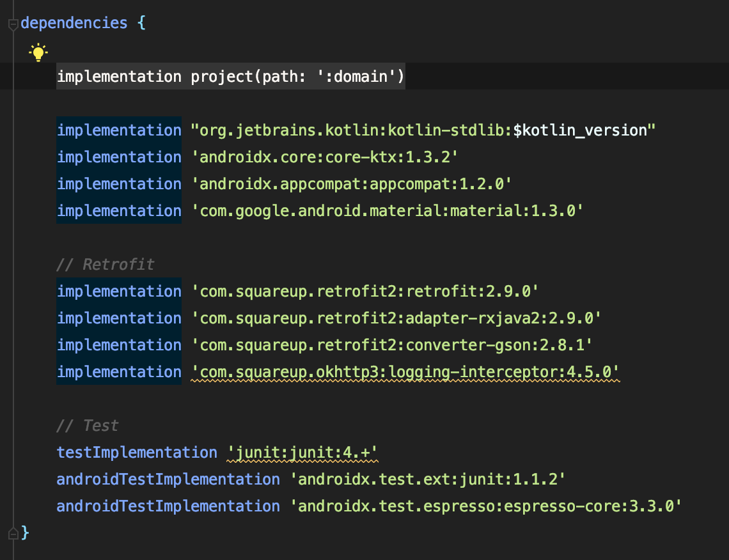The width and height of the screenshot is (729, 560).
Task: Click the closing brace of dependencies
Action: (x=25, y=533)
